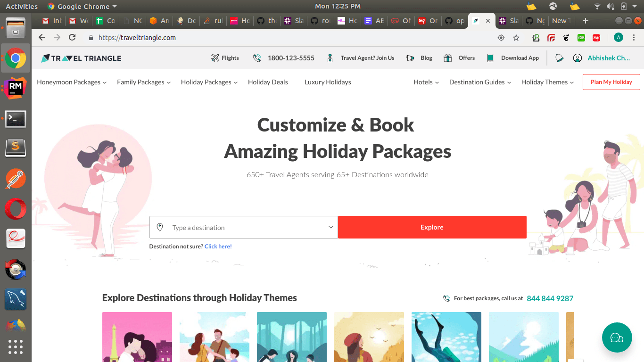The width and height of the screenshot is (644, 362).
Task: Switch to the 'De' browser tab
Action: [186, 21]
